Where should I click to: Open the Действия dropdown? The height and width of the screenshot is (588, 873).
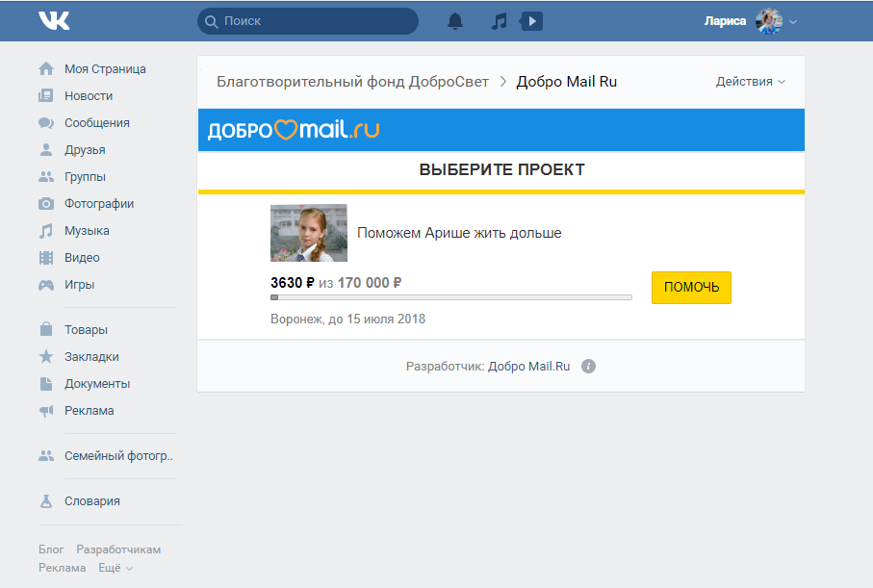tap(751, 82)
